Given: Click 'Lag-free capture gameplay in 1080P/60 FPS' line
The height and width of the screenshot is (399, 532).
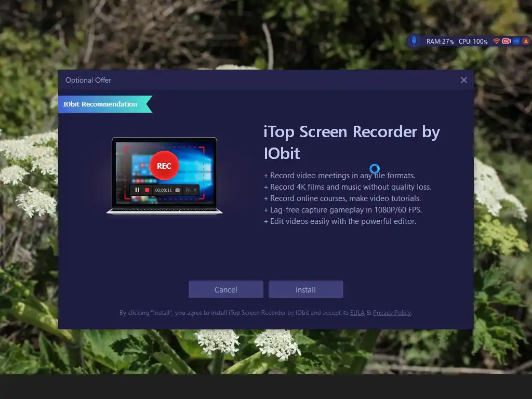Looking at the screenshot, I should coord(343,210).
